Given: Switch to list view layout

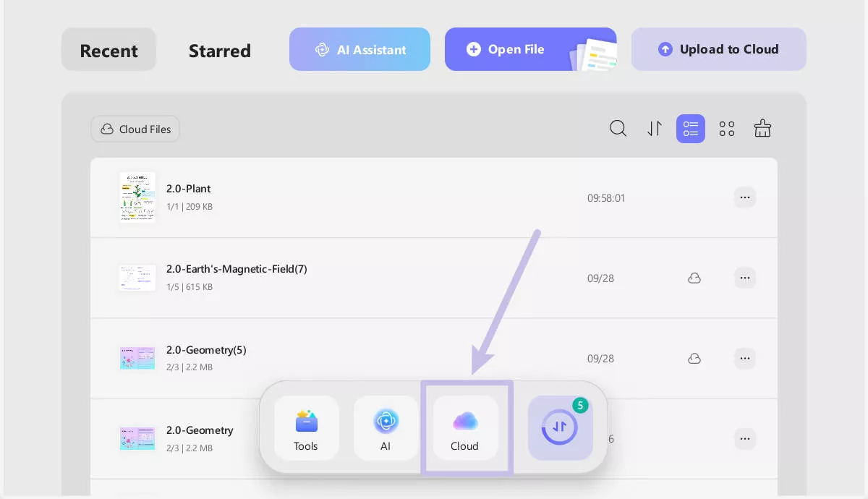Looking at the screenshot, I should (x=690, y=129).
